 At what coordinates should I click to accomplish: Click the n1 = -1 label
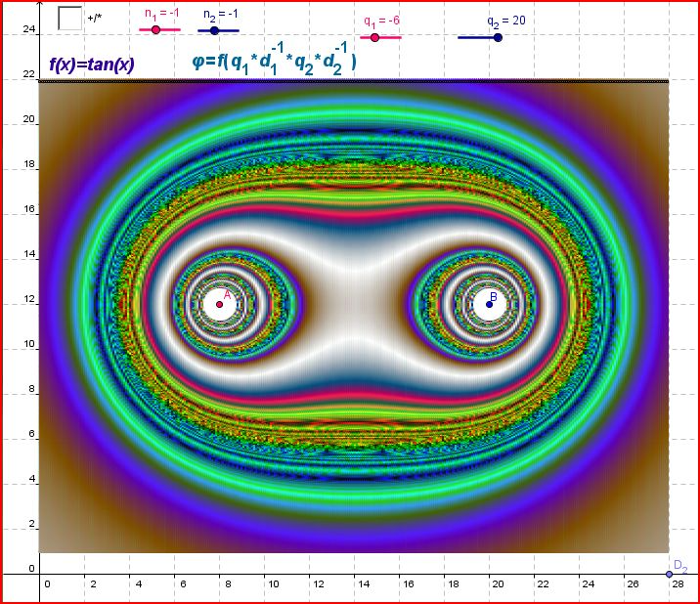(x=162, y=15)
